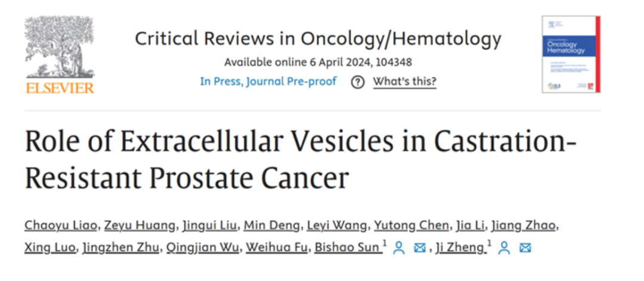Open Bishao Sun's author profile icon
The height and width of the screenshot is (281, 644).
coord(398,248)
